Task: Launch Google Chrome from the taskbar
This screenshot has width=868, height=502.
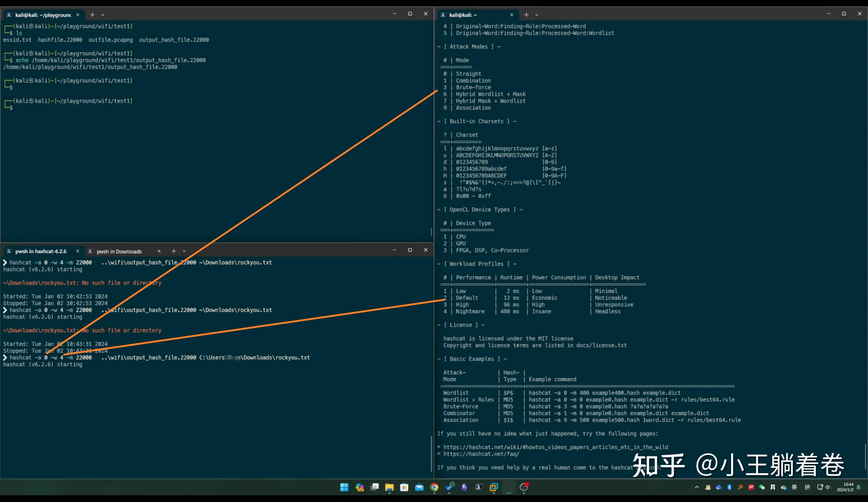Action: (x=435, y=487)
